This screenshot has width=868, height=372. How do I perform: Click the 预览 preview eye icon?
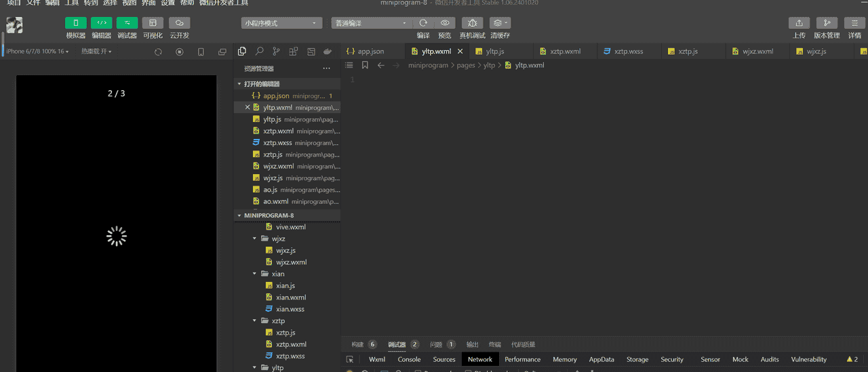444,23
